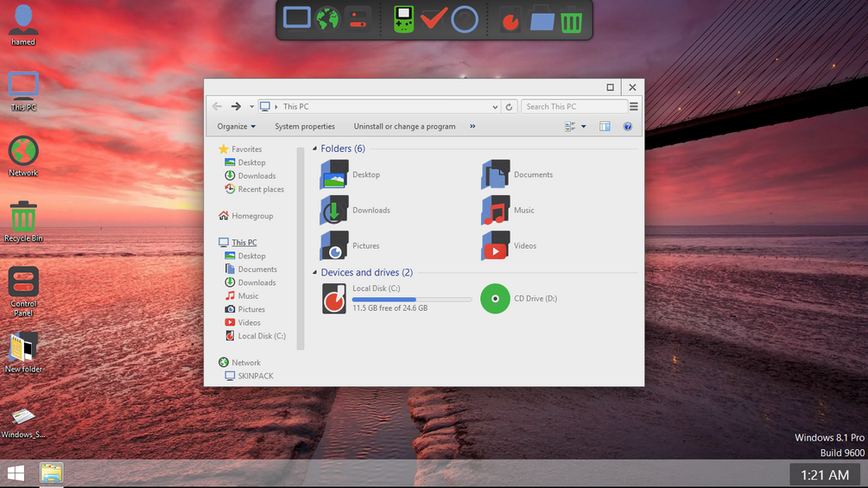Select the This PC desktop icon

[x=23, y=91]
